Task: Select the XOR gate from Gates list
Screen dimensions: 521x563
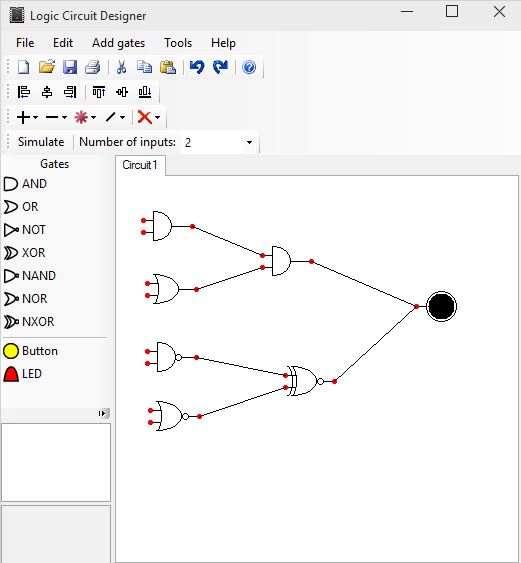Action: (24, 253)
